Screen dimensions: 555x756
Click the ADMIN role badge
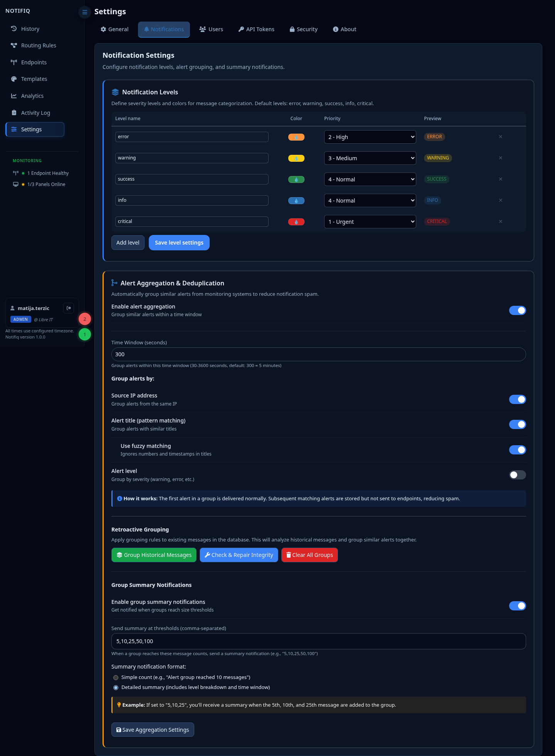(20, 319)
